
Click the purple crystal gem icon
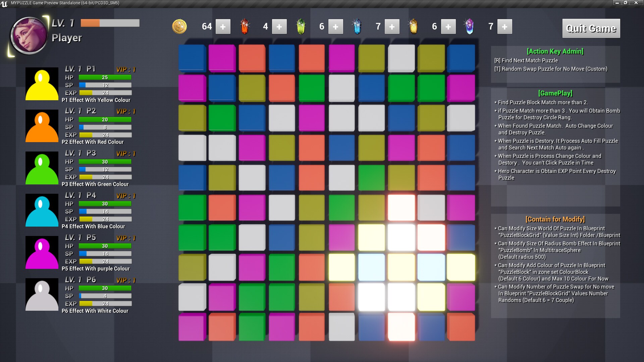(469, 26)
